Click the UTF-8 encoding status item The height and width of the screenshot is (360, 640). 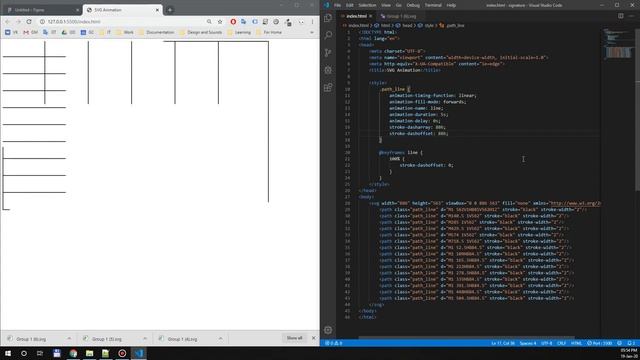(547, 343)
